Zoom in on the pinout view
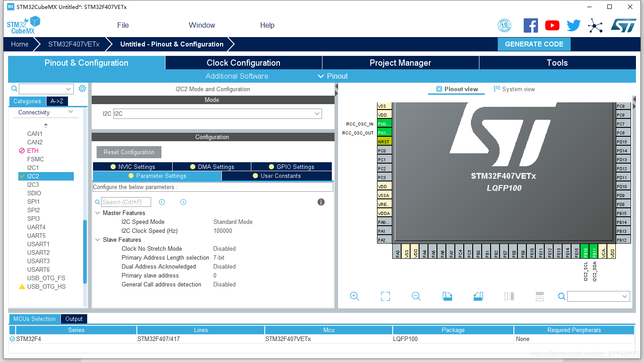The image size is (644, 362). tap(355, 296)
